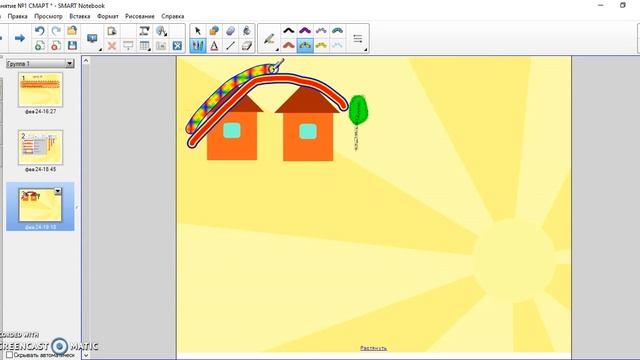
Task: Choose the red creative pen style
Action: [x=289, y=45]
